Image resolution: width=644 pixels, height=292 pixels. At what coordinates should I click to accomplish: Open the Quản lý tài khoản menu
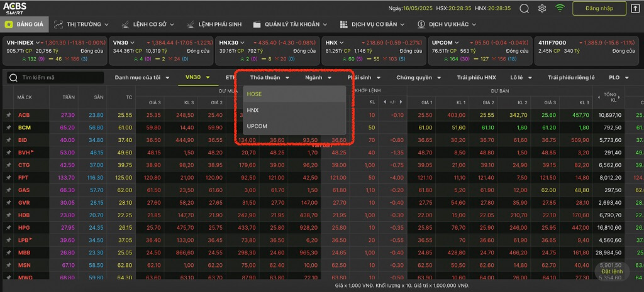[290, 24]
